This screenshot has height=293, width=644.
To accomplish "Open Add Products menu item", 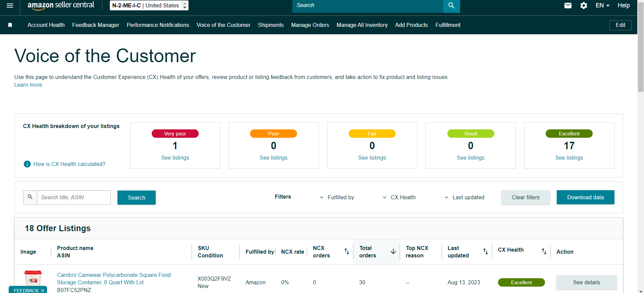I will point(411,25).
